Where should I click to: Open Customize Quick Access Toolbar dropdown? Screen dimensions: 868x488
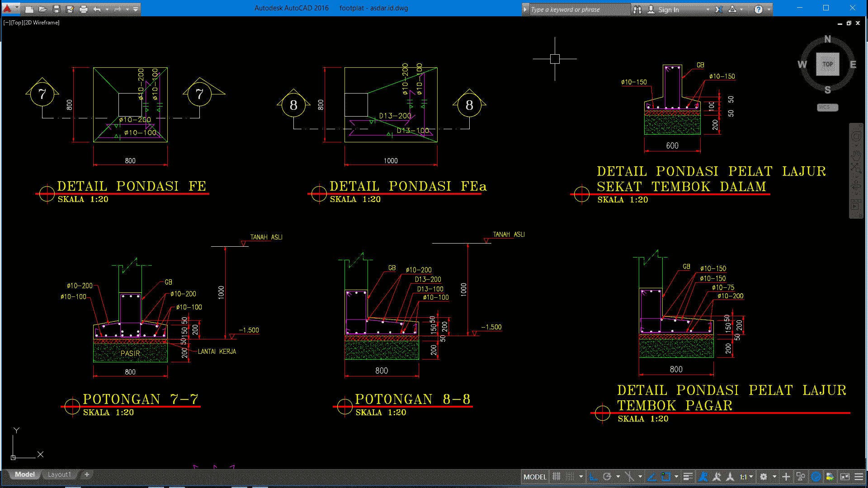tap(136, 9)
